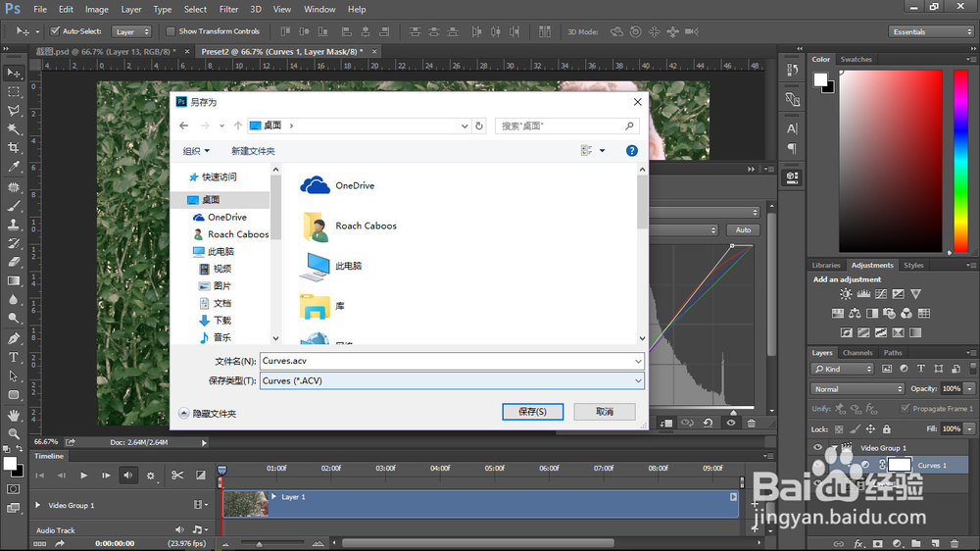Select the Crop tool
The height and width of the screenshot is (551, 980).
pyautogui.click(x=13, y=148)
